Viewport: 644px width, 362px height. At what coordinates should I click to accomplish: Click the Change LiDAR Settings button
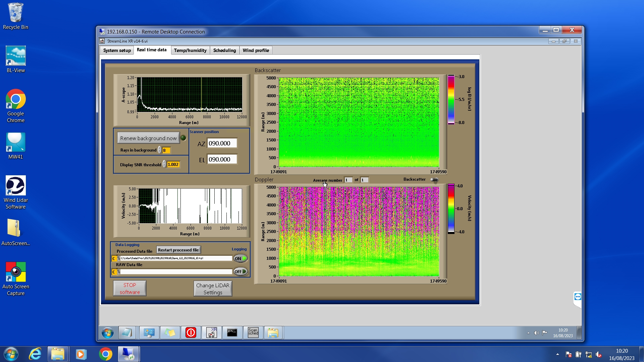pos(213,289)
